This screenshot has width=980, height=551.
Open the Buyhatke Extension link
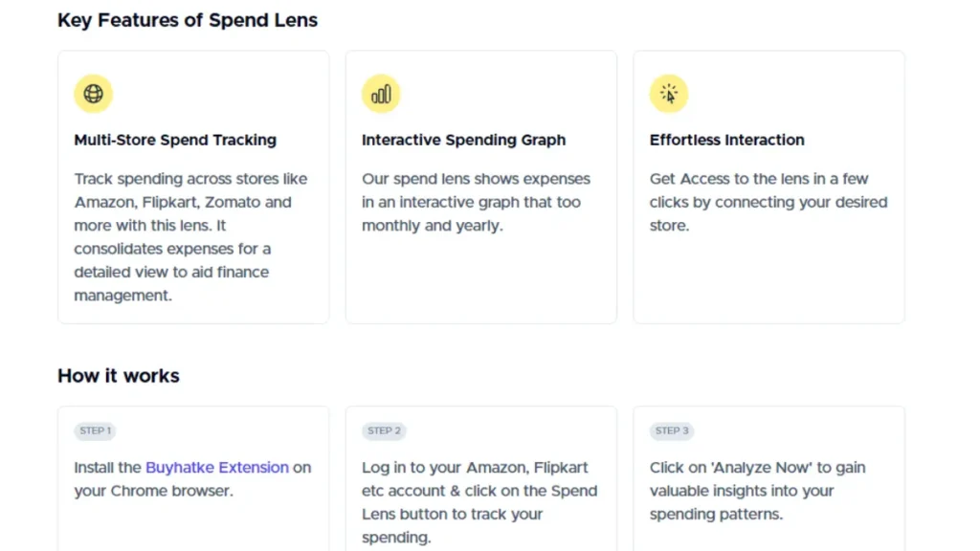[216, 467]
